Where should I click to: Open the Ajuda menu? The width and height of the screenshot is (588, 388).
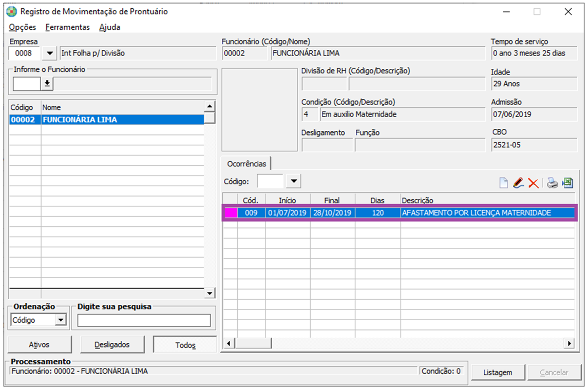click(109, 27)
